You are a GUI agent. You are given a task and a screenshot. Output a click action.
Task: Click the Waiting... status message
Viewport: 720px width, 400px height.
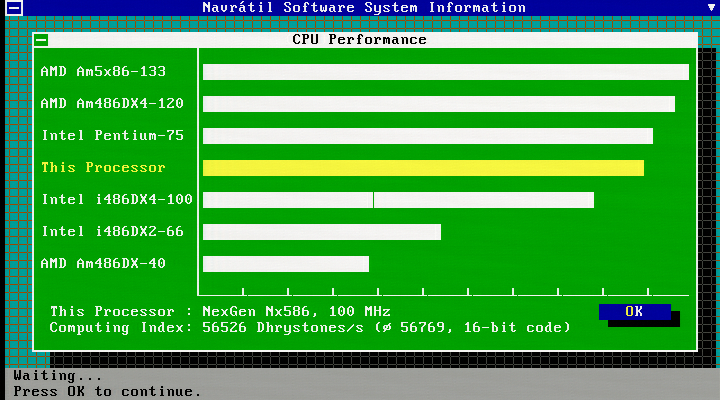click(58, 376)
